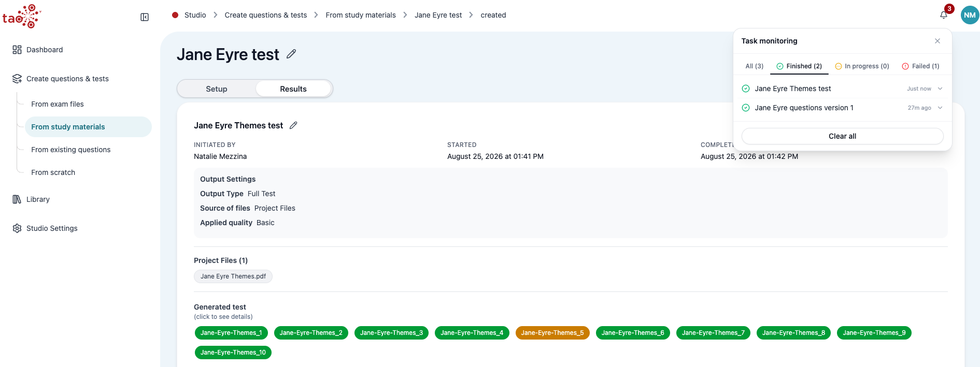Viewport: 980px width, 367px height.
Task: Click the check icon for Jane Eyre questions version 1
Action: pos(746,108)
